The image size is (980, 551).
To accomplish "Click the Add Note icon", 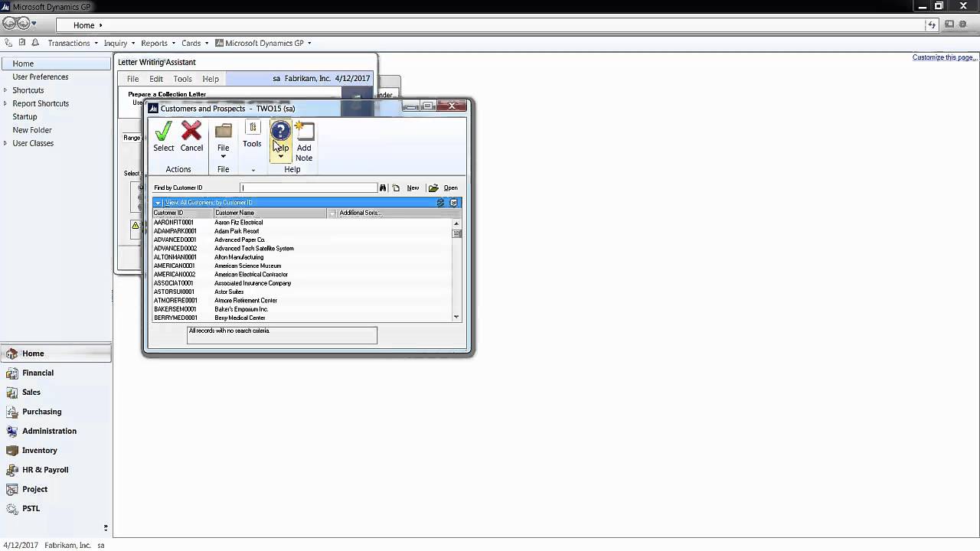I will pyautogui.click(x=304, y=131).
